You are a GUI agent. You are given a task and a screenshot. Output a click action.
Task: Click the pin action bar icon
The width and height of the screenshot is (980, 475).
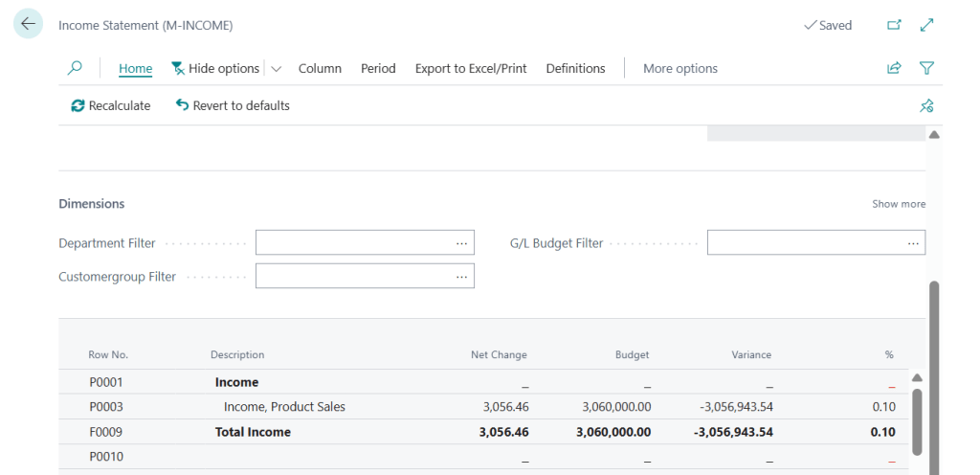pos(926,105)
